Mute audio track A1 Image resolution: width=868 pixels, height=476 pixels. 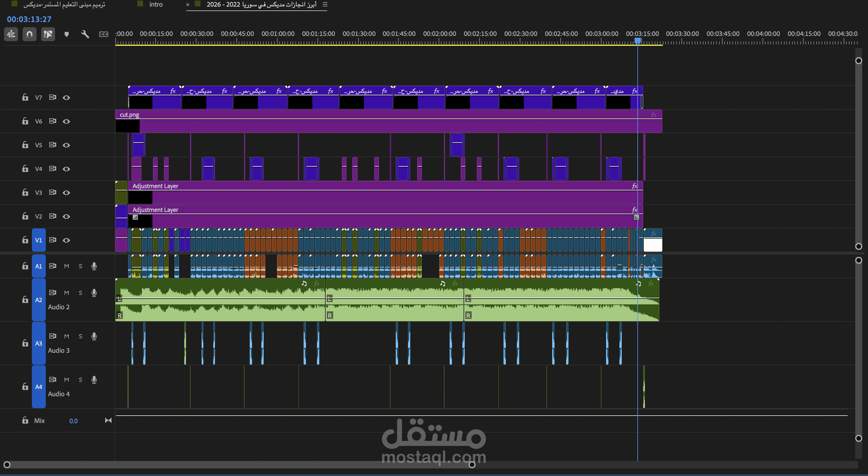tap(67, 266)
